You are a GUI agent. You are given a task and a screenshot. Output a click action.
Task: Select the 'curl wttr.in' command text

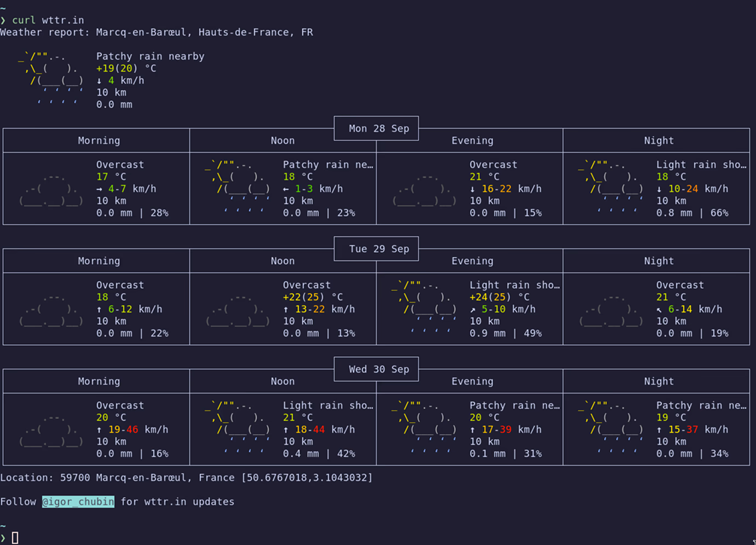48,20
